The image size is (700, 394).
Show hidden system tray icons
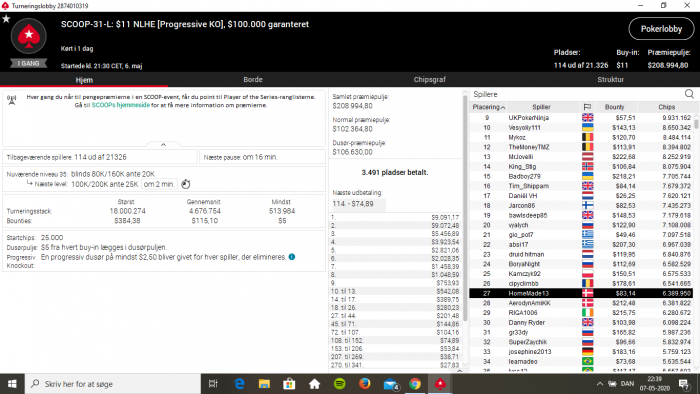tap(600, 384)
